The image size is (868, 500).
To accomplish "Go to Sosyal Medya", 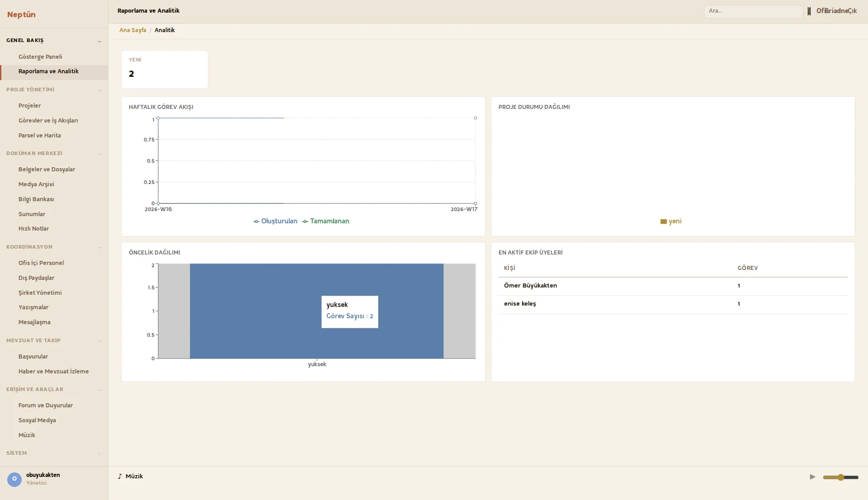I will 54,420.
